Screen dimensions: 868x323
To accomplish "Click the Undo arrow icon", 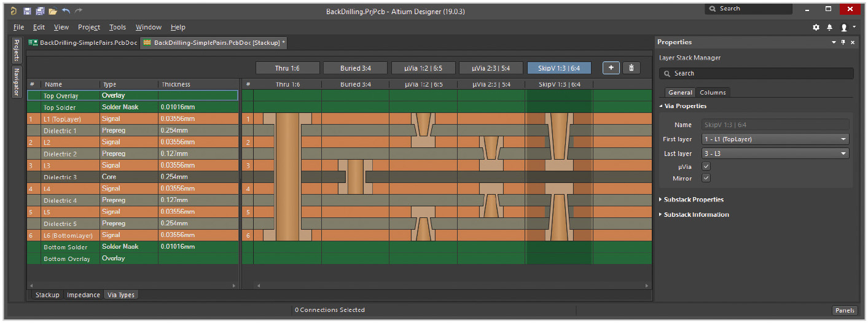I will 66,11.
